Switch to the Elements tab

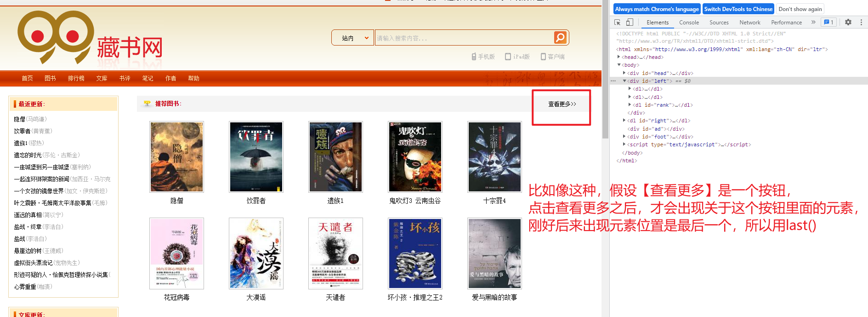[x=658, y=22]
